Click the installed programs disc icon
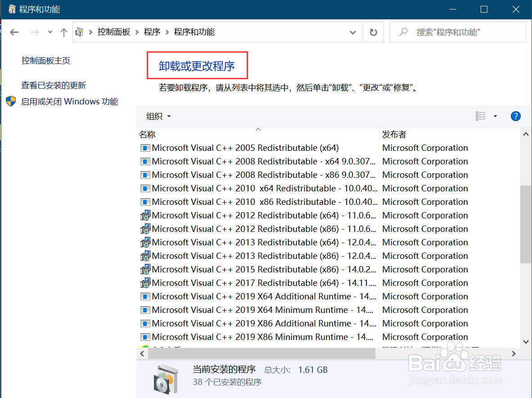The image size is (532, 398). [166, 379]
